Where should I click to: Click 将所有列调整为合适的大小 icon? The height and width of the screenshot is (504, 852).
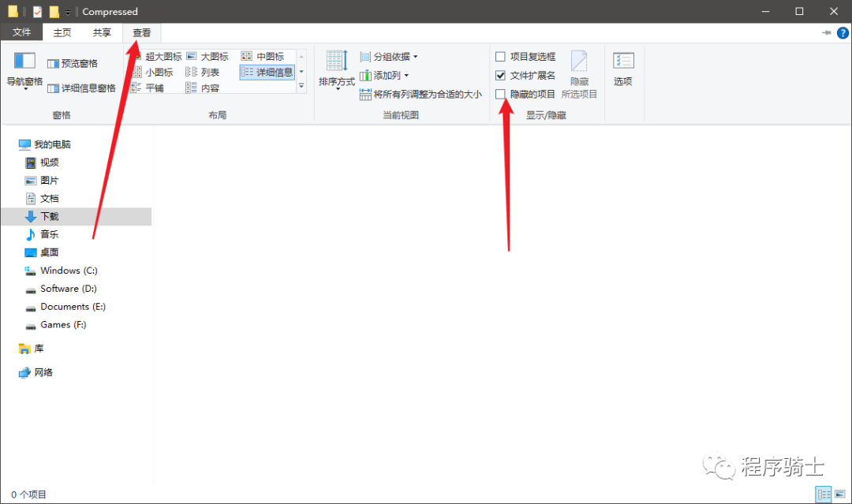[365, 95]
